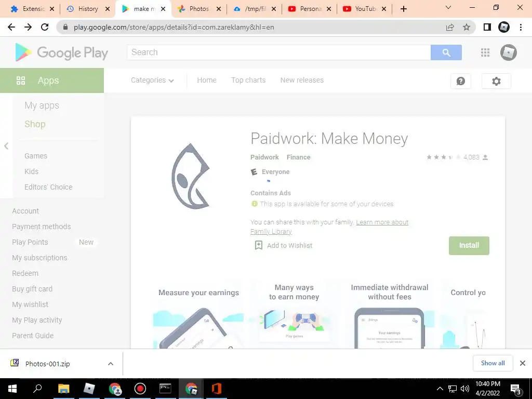The height and width of the screenshot is (399, 532).
Task: Open the notification center icon in taskbar
Action: (x=515, y=389)
